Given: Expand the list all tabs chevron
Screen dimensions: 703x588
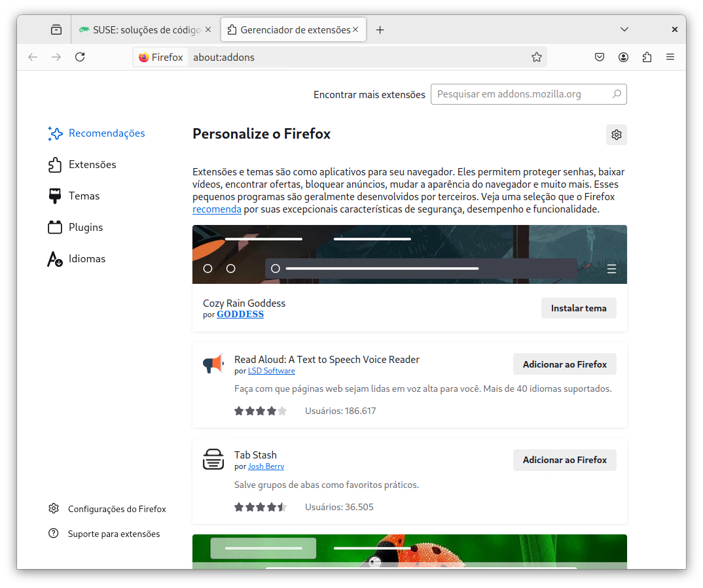Looking at the screenshot, I should pyautogui.click(x=624, y=29).
